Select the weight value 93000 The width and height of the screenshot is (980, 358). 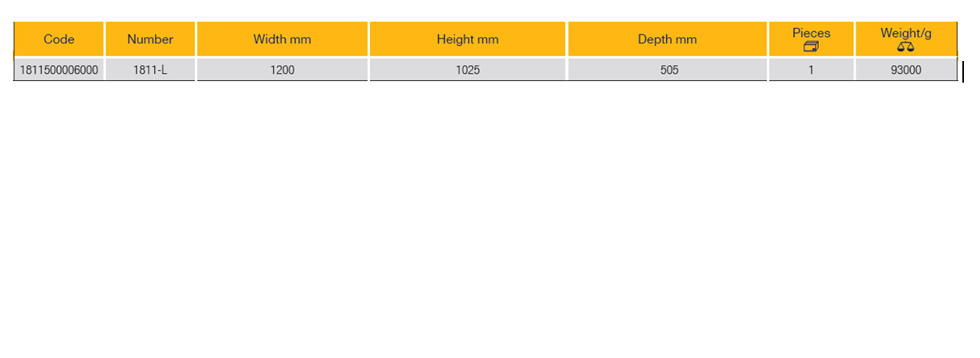[905, 70]
